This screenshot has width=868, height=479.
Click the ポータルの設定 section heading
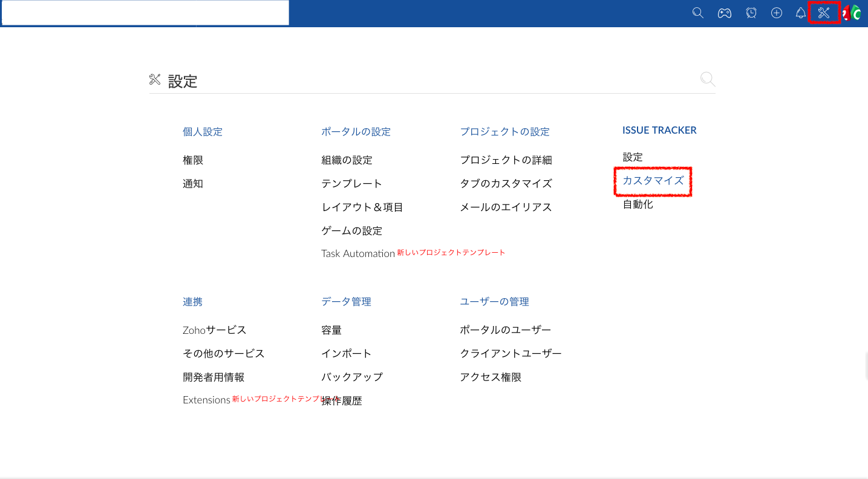coord(356,132)
